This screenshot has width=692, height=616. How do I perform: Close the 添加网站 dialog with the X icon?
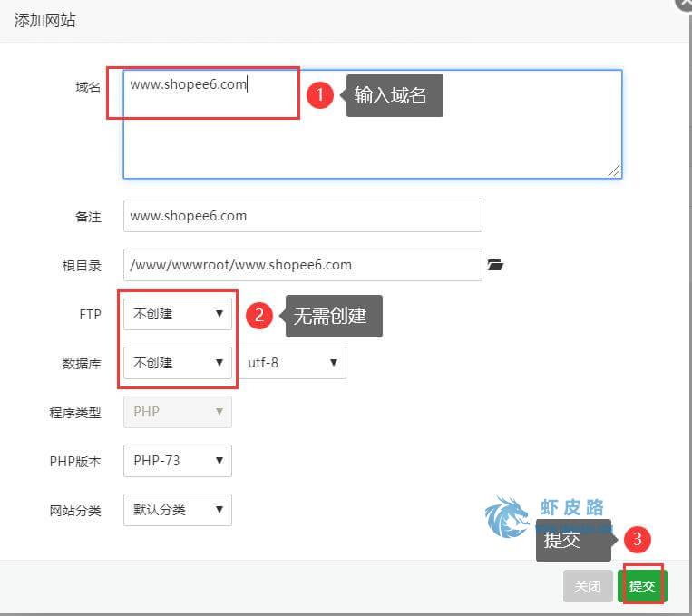pos(686,4)
